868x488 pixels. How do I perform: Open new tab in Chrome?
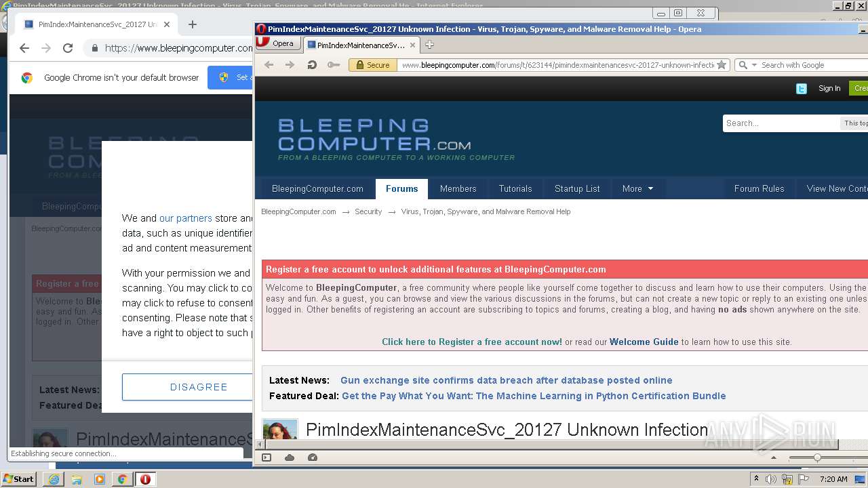click(x=193, y=24)
